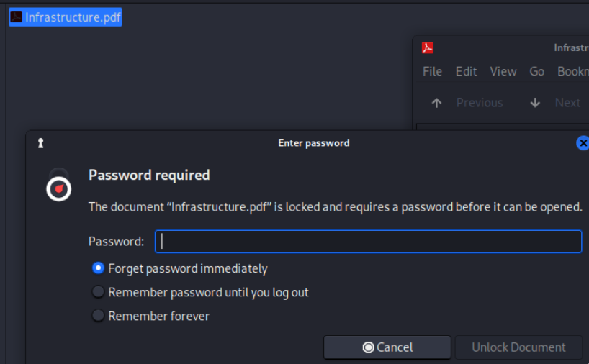This screenshot has height=364, width=589.
Task: Open the Go menu
Action: click(536, 71)
